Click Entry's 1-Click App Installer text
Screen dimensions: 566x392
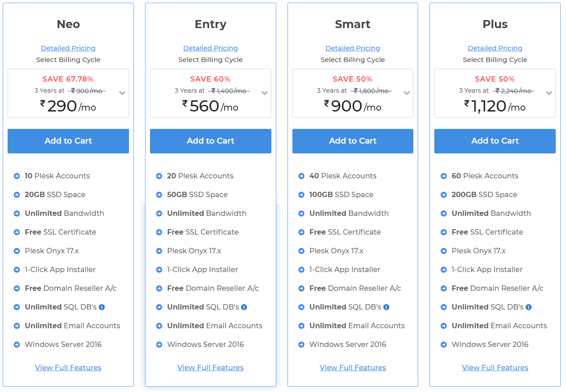(x=203, y=270)
